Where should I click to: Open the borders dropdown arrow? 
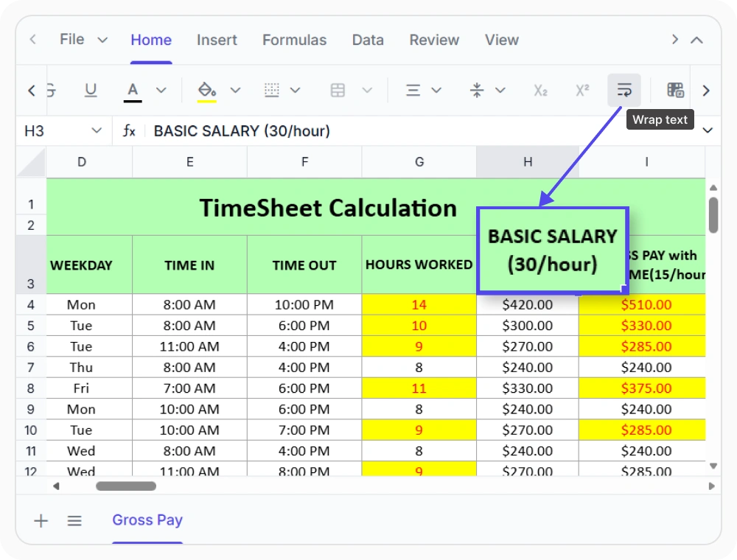pyautogui.click(x=296, y=90)
